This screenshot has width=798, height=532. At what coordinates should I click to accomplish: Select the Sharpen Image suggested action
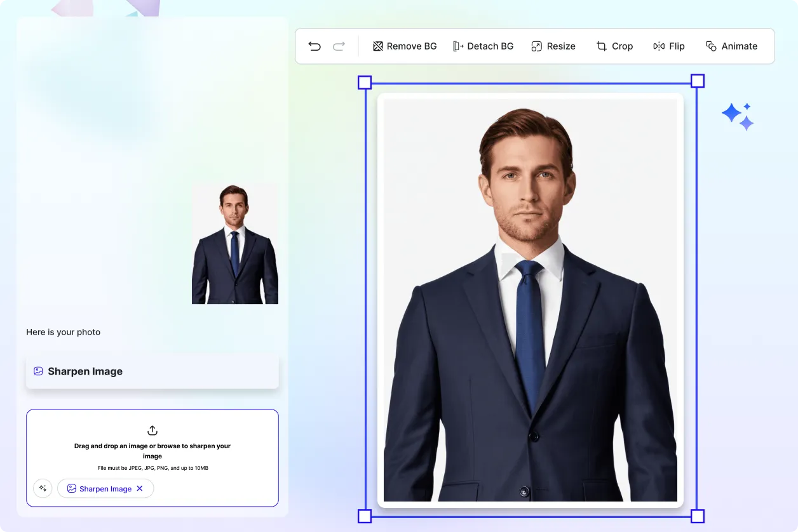tap(152, 371)
